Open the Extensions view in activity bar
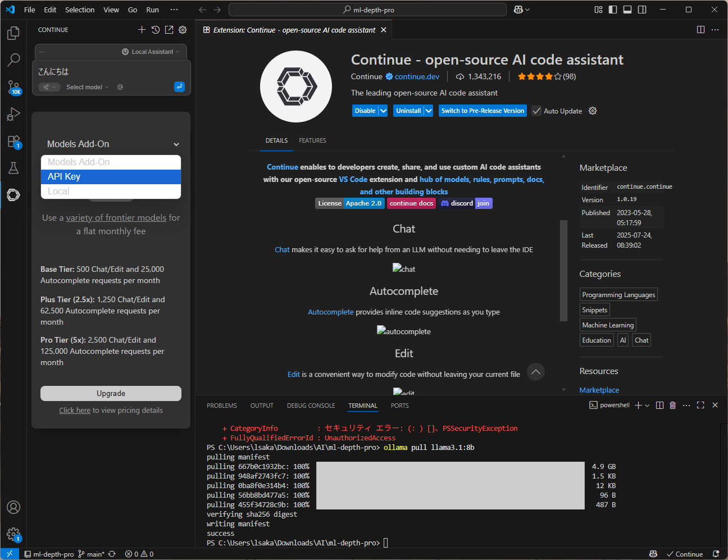728x560 pixels. [x=13, y=141]
